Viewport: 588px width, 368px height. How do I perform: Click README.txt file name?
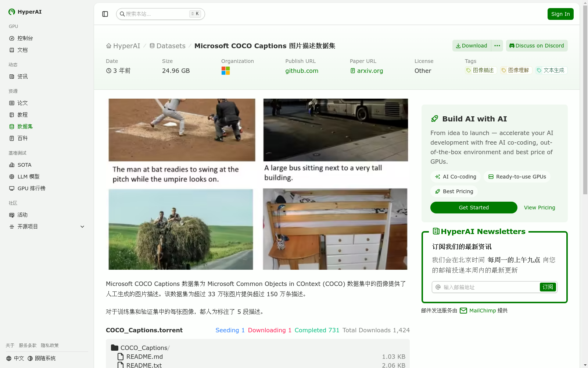coord(144,365)
